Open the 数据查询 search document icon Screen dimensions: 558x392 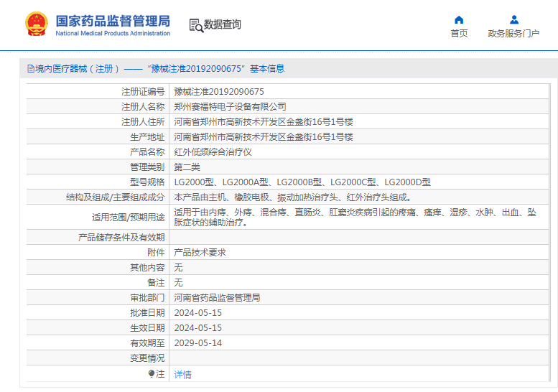pos(196,25)
